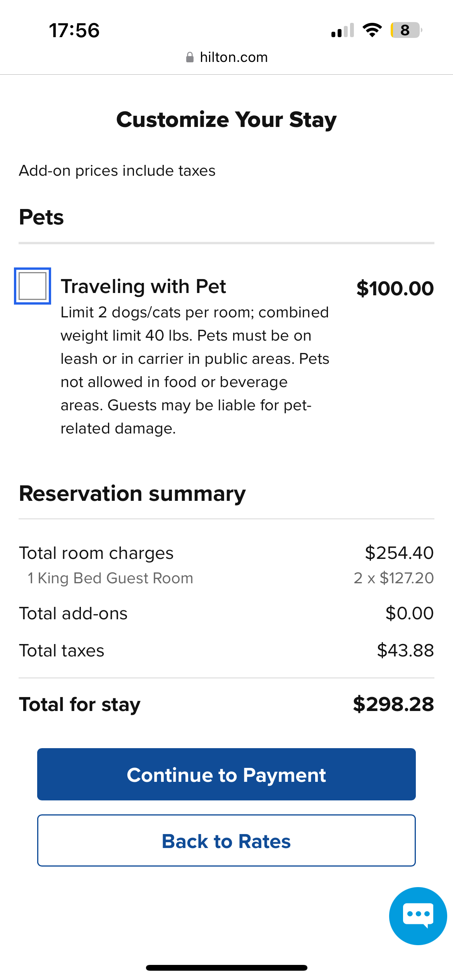This screenshot has height=980, width=453.
Task: Check the Traveling with Pet checkbox
Action: 33,286
